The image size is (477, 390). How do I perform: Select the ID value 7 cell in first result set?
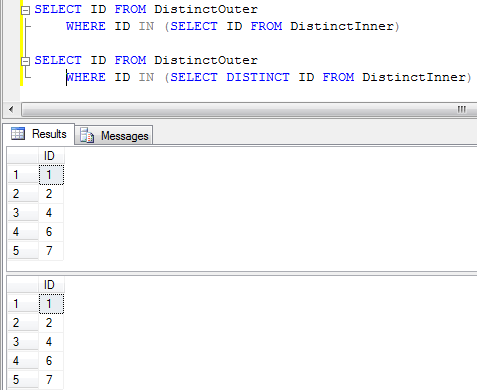(x=51, y=251)
